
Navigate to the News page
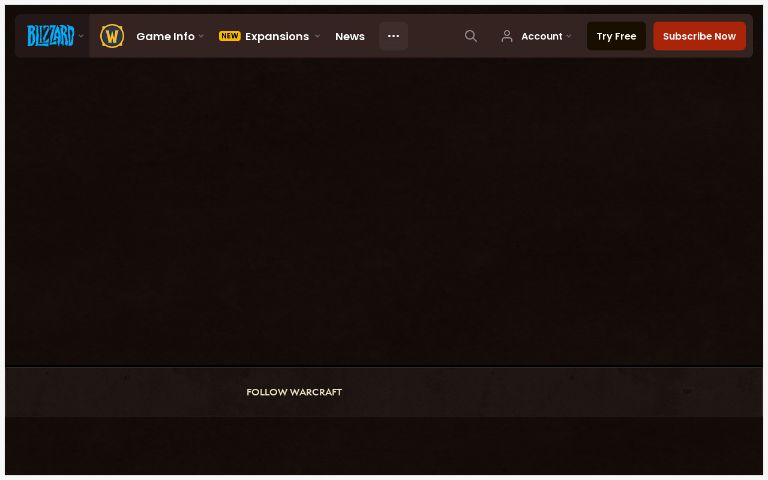350,36
